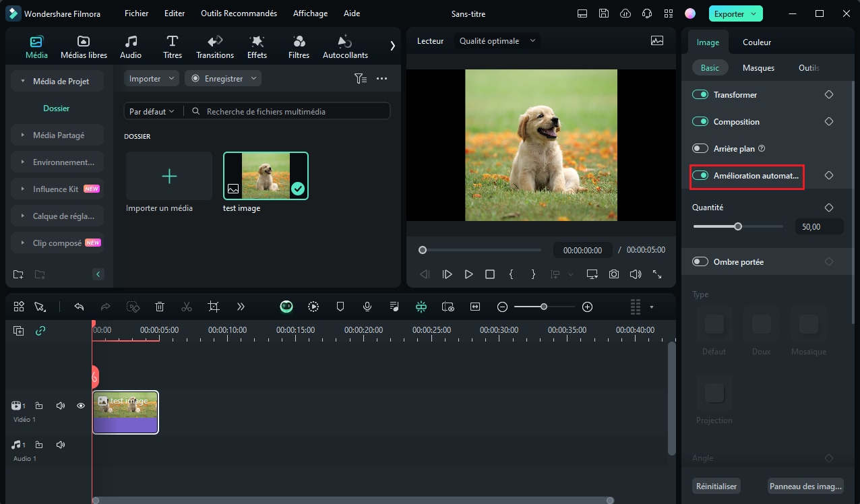Viewport: 860px width, 504px height.
Task: Expand the Influence Kit section
Action: coord(57,189)
